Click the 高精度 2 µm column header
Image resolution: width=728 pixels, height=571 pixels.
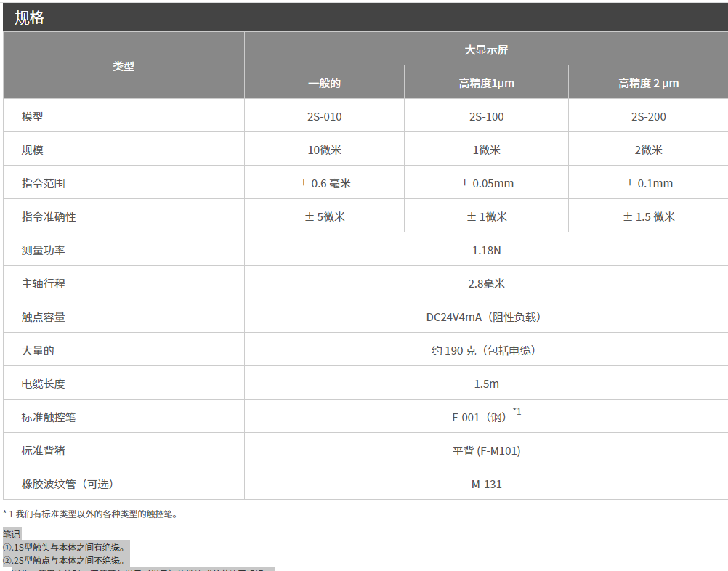pyautogui.click(x=647, y=82)
